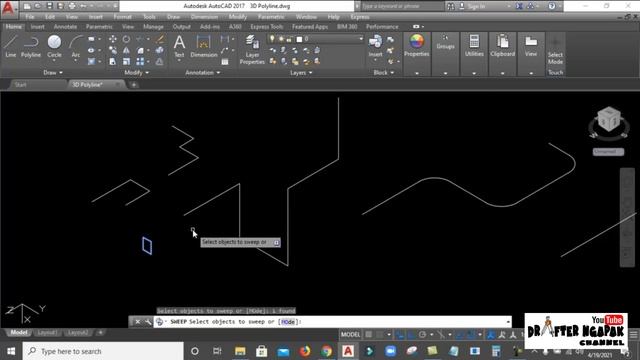Image resolution: width=640 pixels, height=360 pixels.
Task: Expand the Annotation panel
Action: click(x=202, y=73)
